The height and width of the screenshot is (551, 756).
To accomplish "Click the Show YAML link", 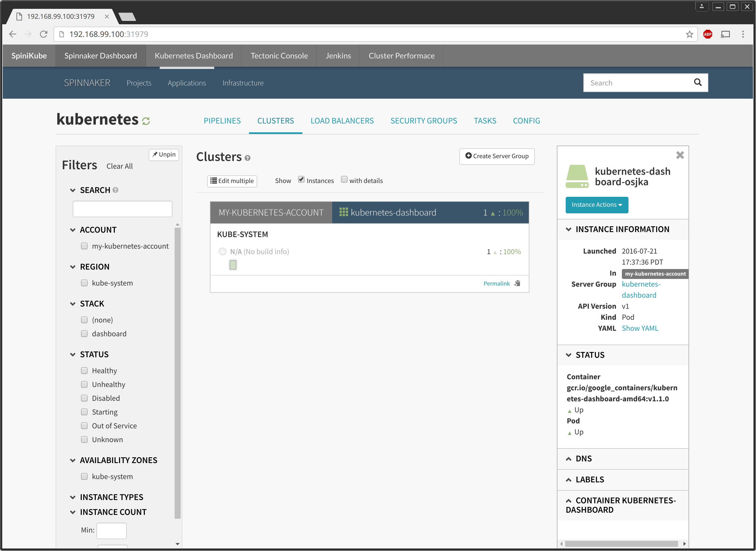I will (640, 328).
